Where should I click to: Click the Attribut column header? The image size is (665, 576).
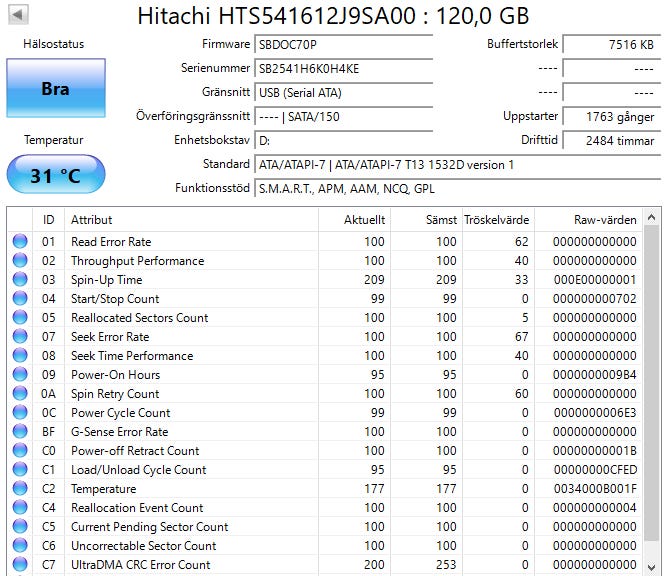click(92, 219)
